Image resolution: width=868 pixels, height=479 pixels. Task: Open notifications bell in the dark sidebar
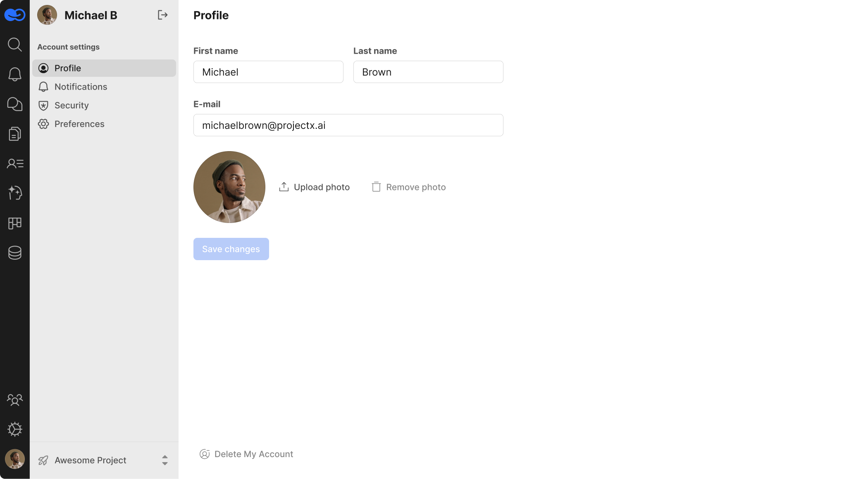click(15, 74)
